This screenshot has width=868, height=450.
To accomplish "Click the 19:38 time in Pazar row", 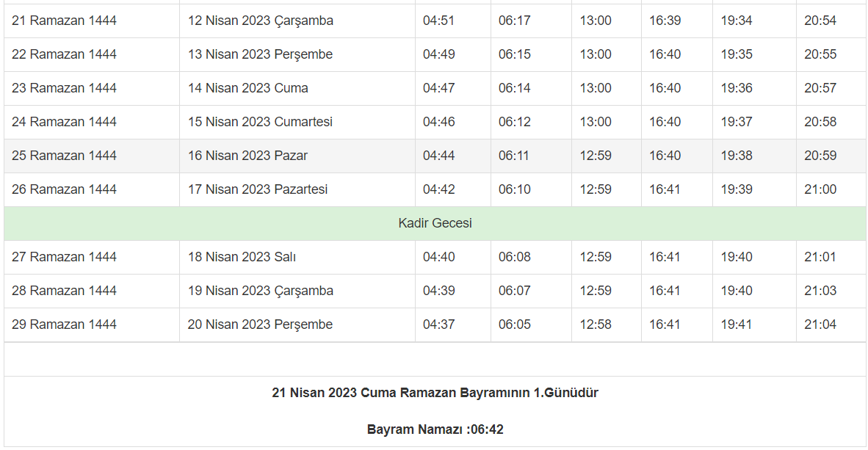I will (736, 156).
